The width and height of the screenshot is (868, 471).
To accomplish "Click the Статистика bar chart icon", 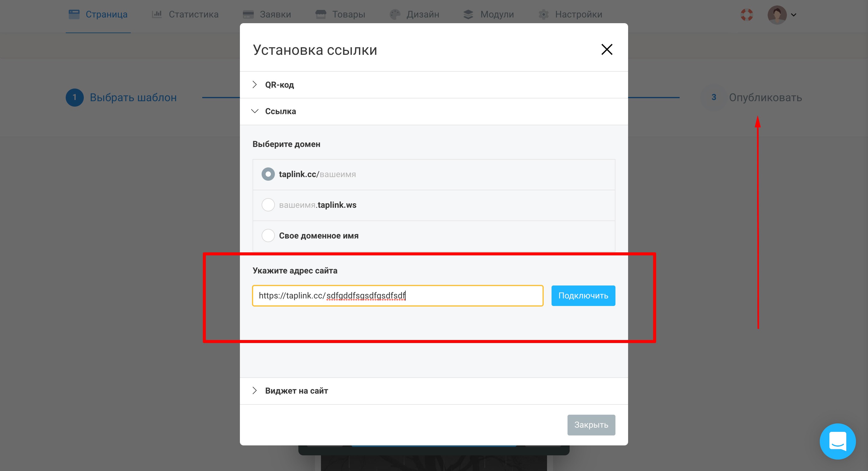I will (x=157, y=14).
